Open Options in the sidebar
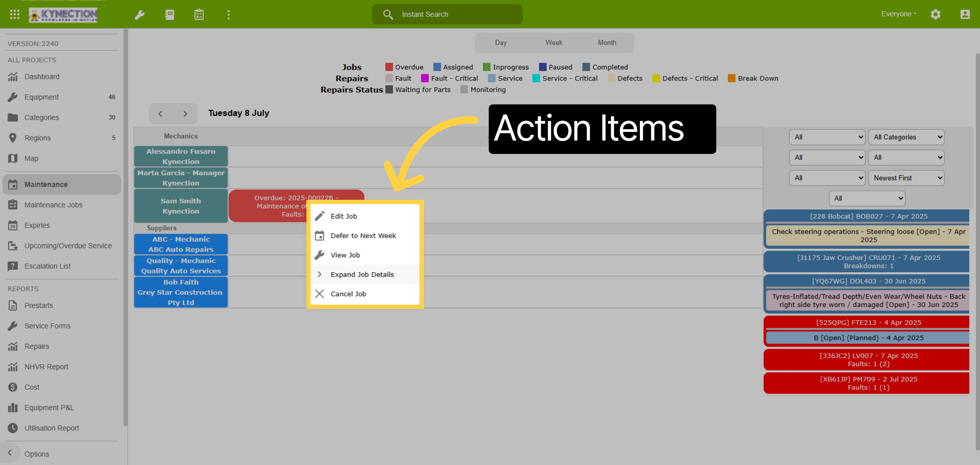This screenshot has width=980, height=465. [x=37, y=454]
